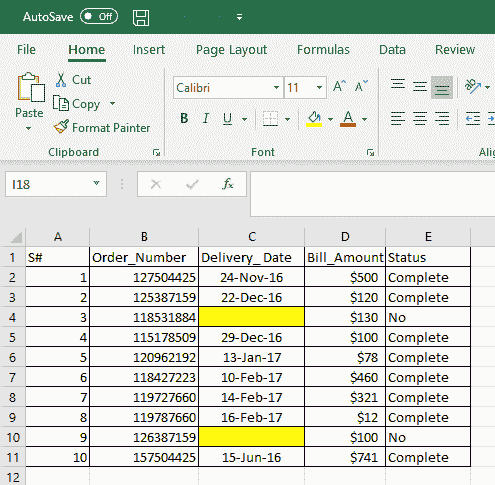Screen dimensions: 495x485
Task: Expand the Name Box dropdown arrow
Action: pos(96,183)
